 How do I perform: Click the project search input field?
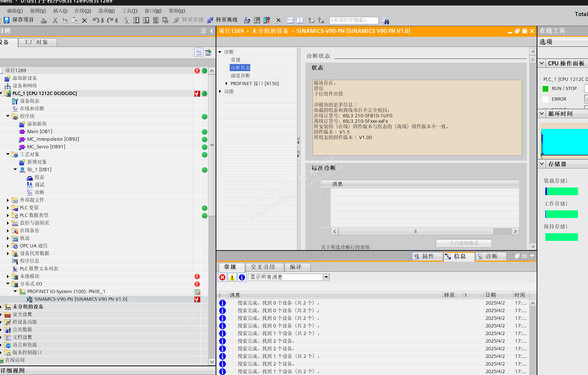pyautogui.click(x=353, y=20)
